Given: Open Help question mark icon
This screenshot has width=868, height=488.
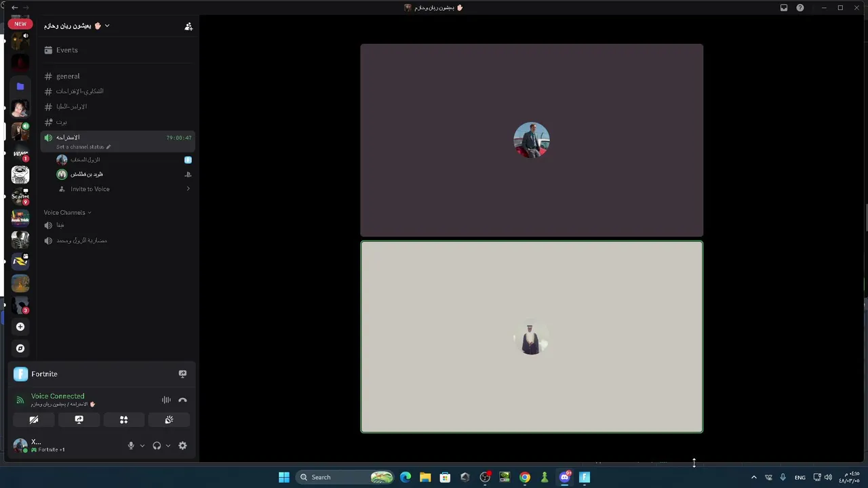Looking at the screenshot, I should [x=800, y=7].
